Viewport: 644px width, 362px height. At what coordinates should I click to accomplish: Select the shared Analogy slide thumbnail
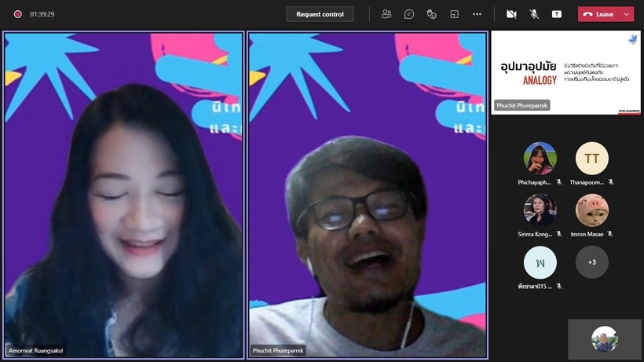[x=565, y=72]
